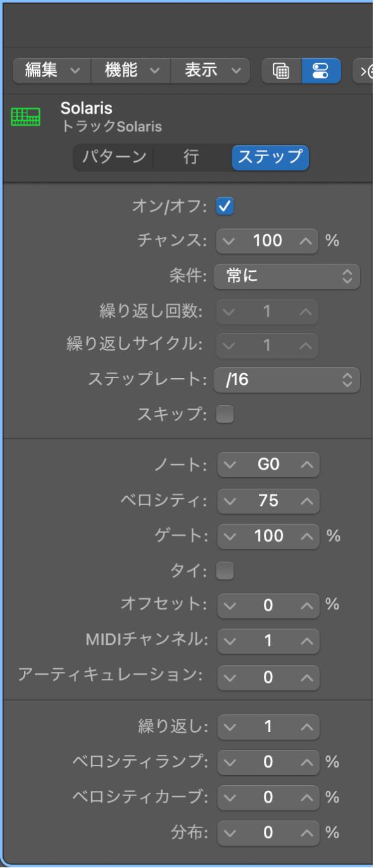Enable the タイ checkbox

pyautogui.click(x=225, y=570)
